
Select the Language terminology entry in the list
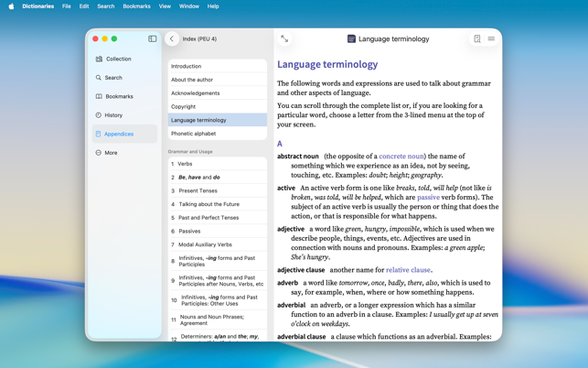point(218,120)
